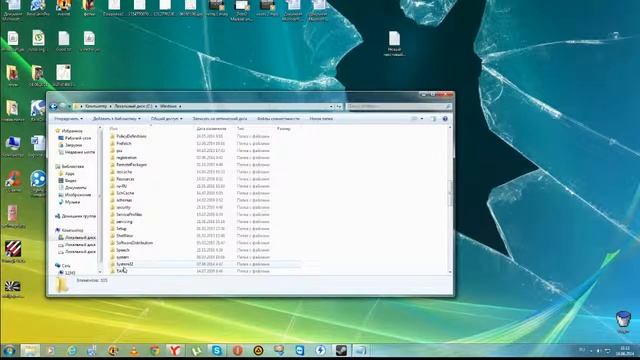Image resolution: width=640 pixels, height=360 pixels.
Task: Open AIMP player from the taskbar
Action: pyautogui.click(x=258, y=350)
